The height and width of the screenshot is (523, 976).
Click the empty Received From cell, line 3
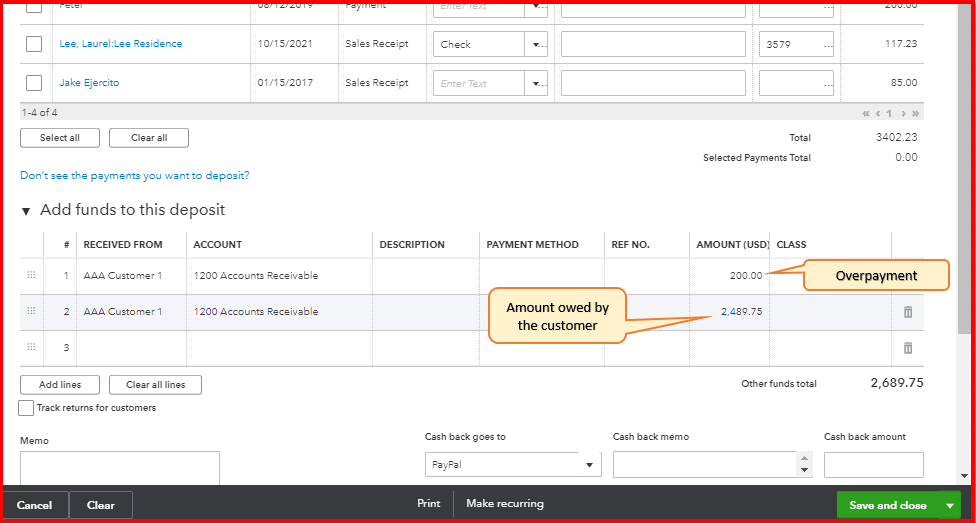click(x=131, y=348)
